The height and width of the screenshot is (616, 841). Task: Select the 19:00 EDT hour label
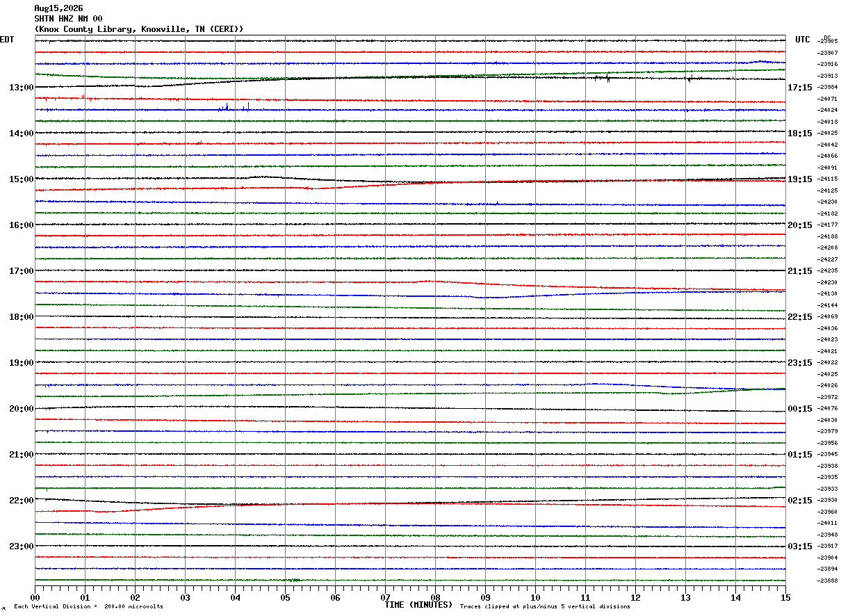coord(21,363)
